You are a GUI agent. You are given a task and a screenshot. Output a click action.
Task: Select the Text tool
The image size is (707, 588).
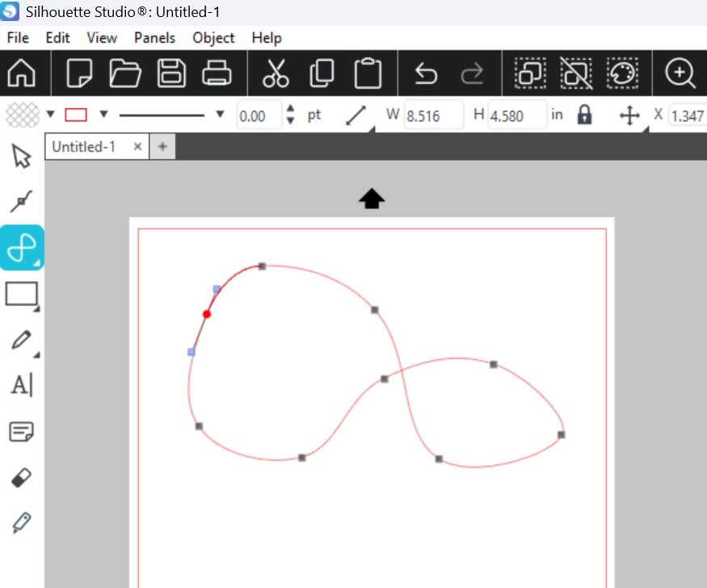click(x=22, y=385)
